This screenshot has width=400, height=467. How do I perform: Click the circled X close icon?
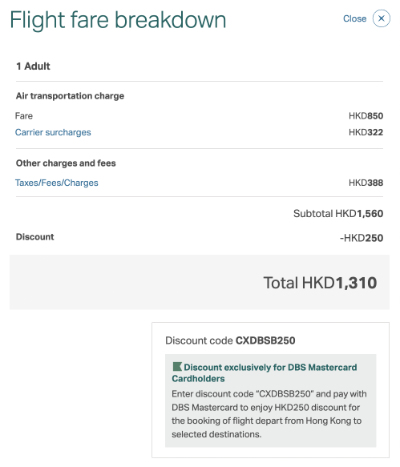pos(381,19)
